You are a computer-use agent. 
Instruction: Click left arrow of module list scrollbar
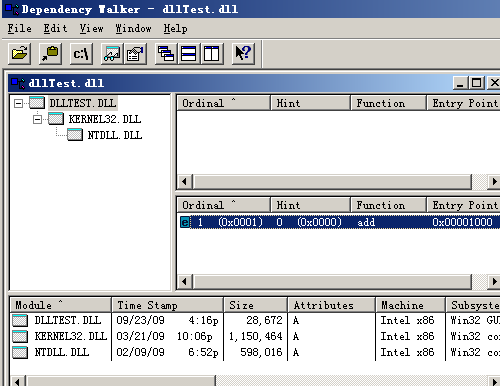pos(18,381)
